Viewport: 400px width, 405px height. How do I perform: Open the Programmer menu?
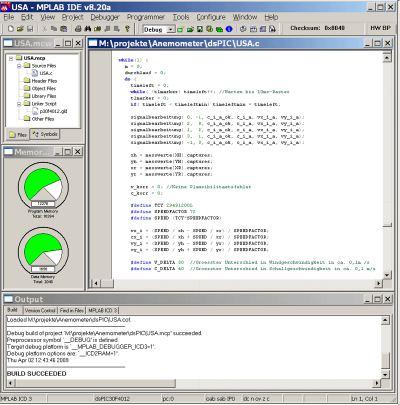pos(145,17)
